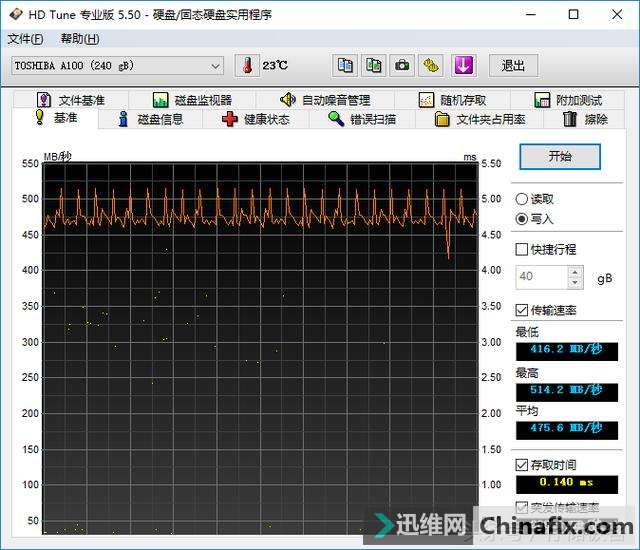This screenshot has height=550, width=640.
Task: Close the HD Tune window
Action: (x=617, y=14)
